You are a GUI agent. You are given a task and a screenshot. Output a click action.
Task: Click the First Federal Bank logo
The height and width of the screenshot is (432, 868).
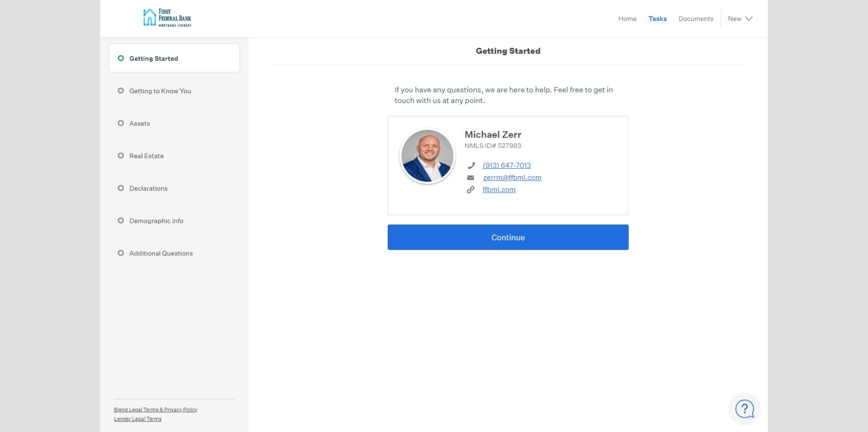pyautogui.click(x=167, y=18)
